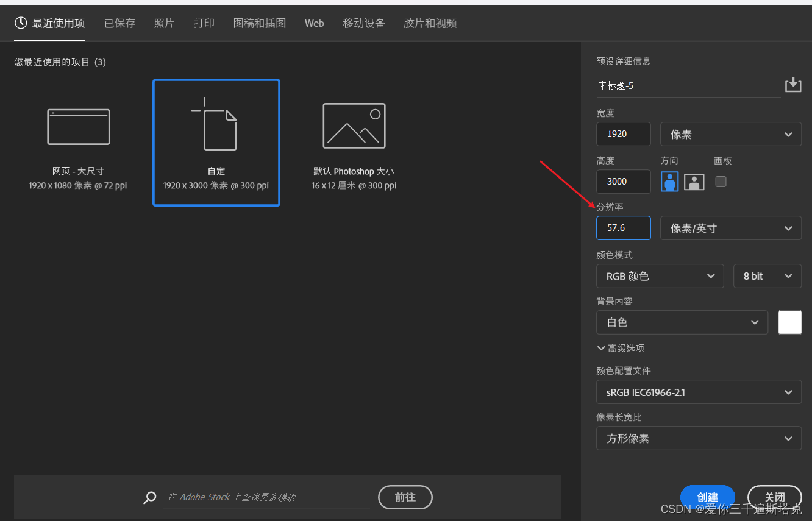
Task: Click the 颜色配置文件 label
Action: pyautogui.click(x=624, y=370)
